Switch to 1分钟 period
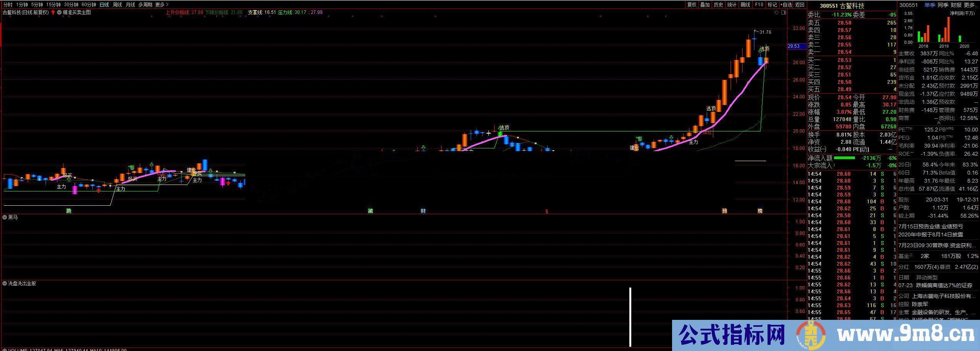The height and width of the screenshot is (351, 980). (22, 5)
